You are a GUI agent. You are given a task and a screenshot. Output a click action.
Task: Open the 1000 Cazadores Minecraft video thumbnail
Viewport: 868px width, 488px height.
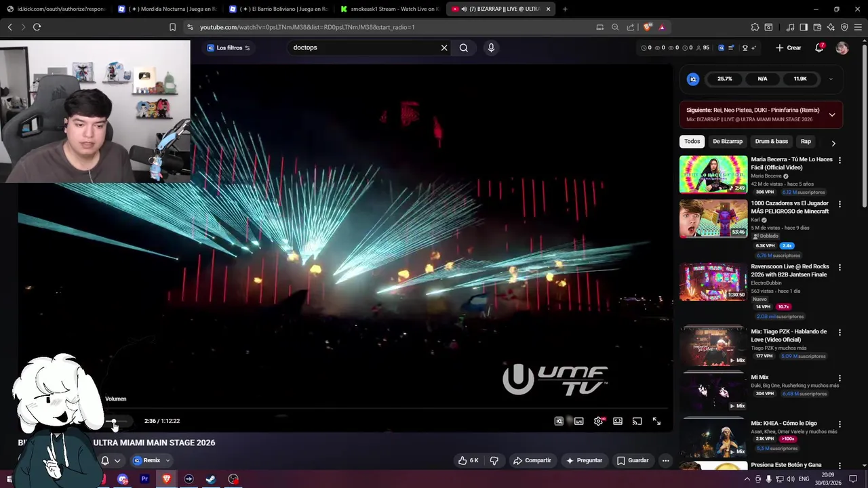pyautogui.click(x=713, y=218)
